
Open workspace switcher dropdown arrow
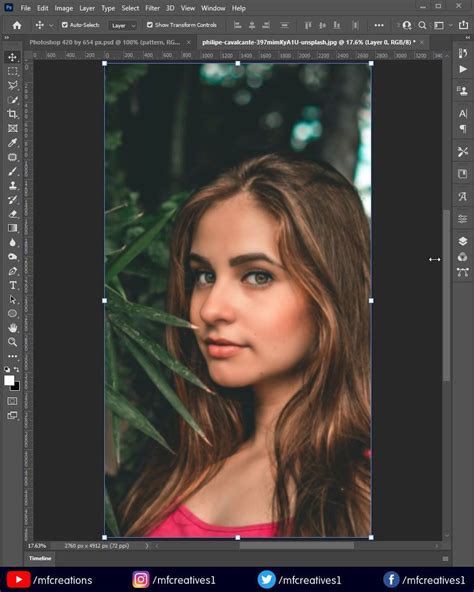(450, 25)
